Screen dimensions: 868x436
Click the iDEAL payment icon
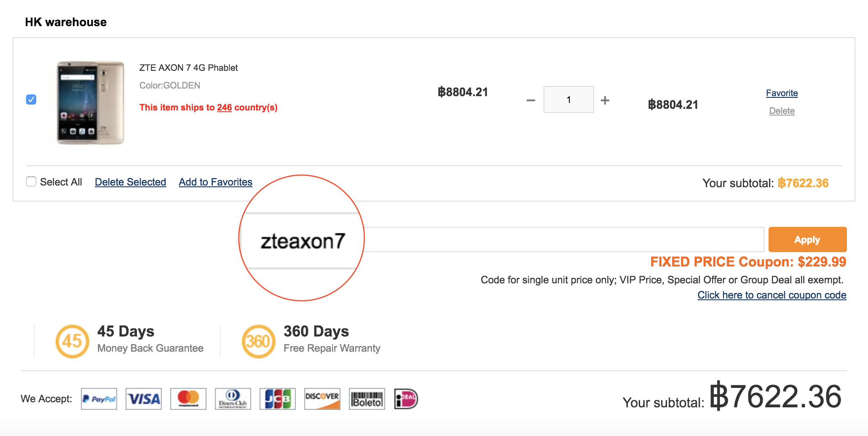point(406,399)
